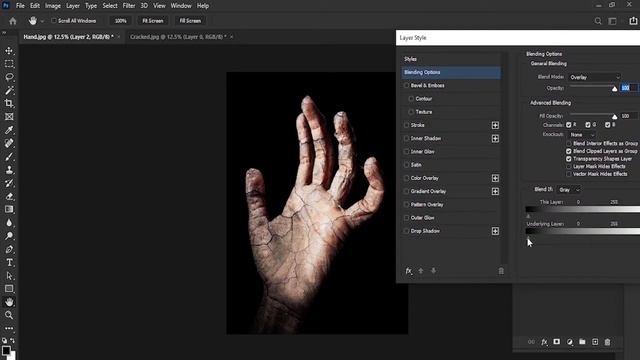Select the Pen tool
The image size is (640, 360).
[9, 249]
